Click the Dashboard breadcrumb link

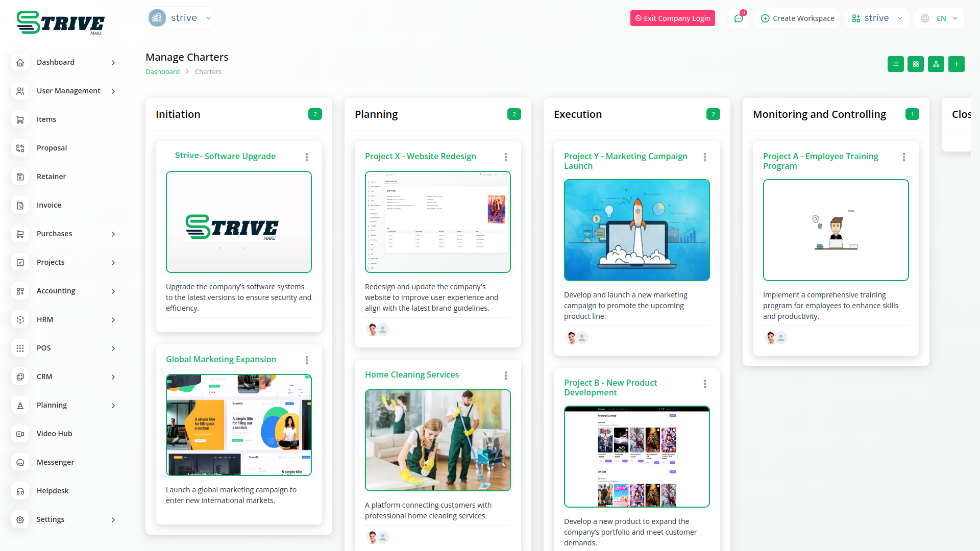[162, 72]
